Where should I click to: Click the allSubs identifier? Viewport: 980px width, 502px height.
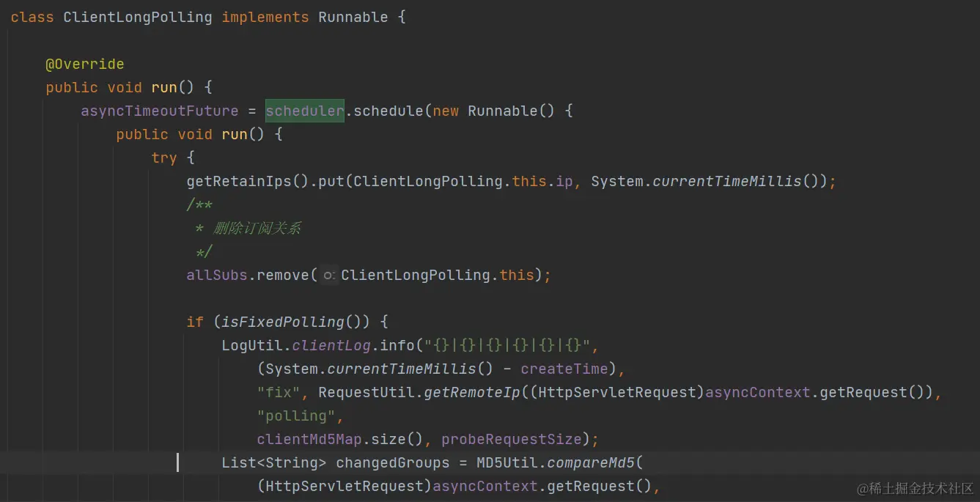(x=217, y=275)
